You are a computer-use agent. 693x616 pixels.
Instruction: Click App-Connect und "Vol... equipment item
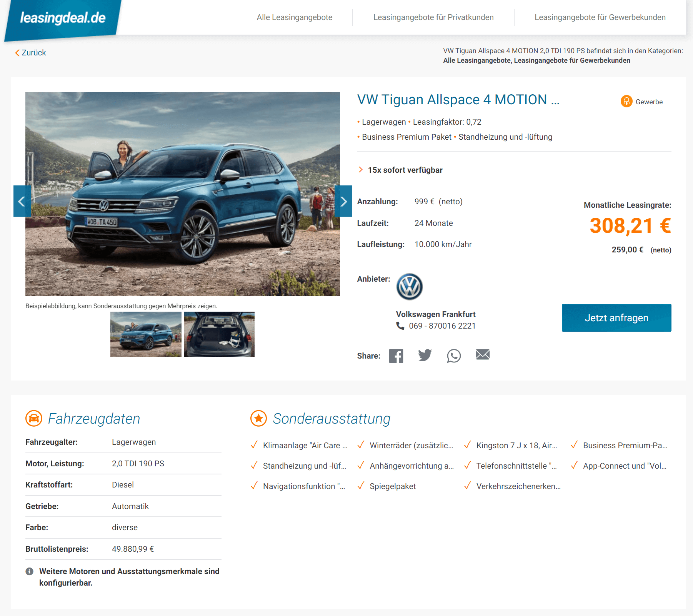click(x=625, y=466)
